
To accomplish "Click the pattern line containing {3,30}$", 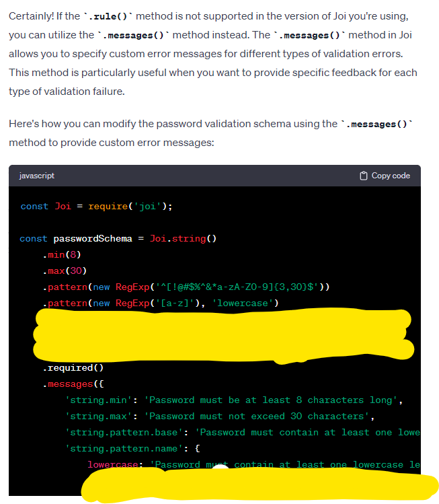I will pos(186,287).
